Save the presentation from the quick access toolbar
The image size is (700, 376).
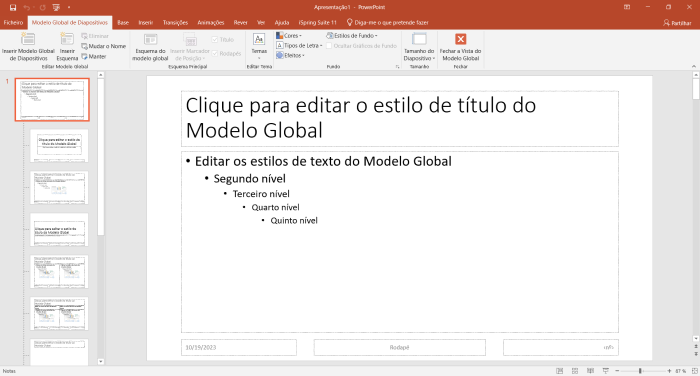tap(12, 7)
